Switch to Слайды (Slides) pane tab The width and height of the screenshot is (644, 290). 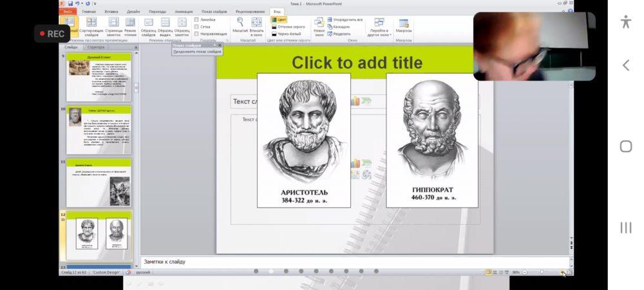tap(71, 47)
